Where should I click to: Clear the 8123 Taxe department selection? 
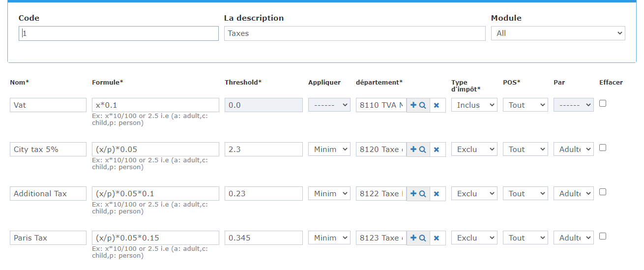[x=437, y=238]
